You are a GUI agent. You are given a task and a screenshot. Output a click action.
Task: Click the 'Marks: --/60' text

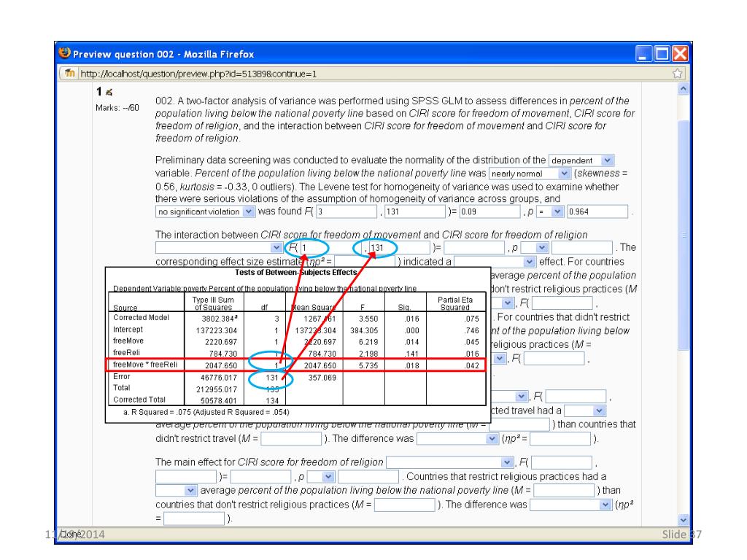[117, 108]
